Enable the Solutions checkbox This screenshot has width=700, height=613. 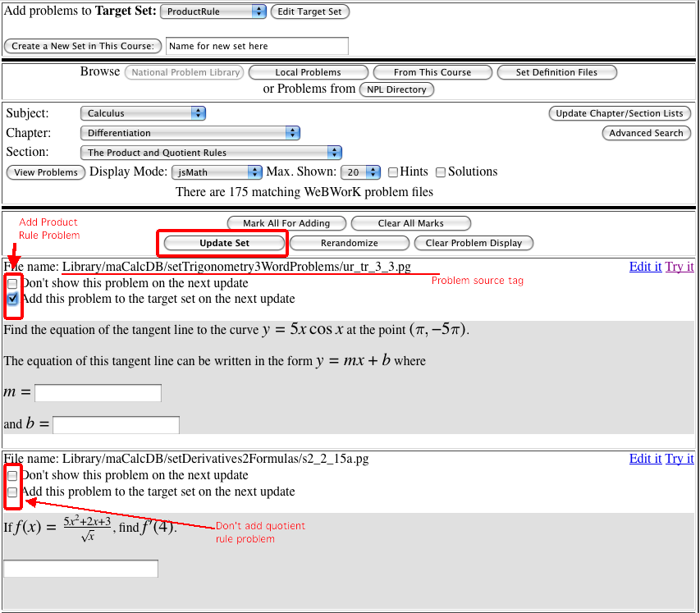[x=441, y=172]
